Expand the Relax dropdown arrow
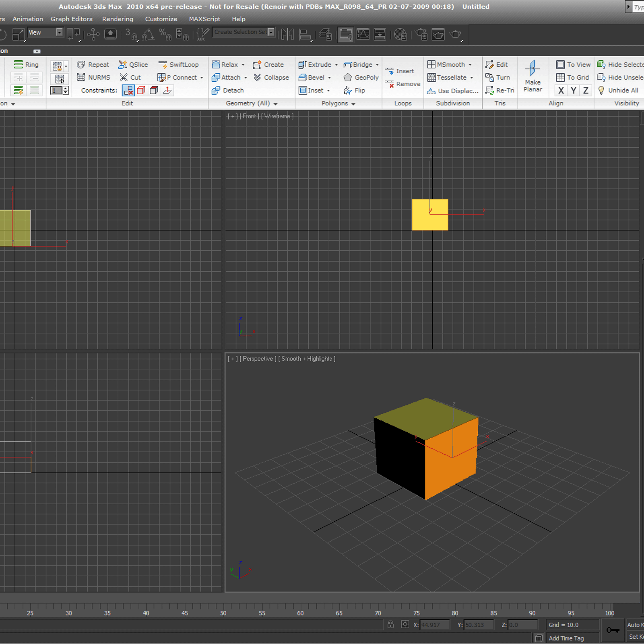 click(243, 65)
